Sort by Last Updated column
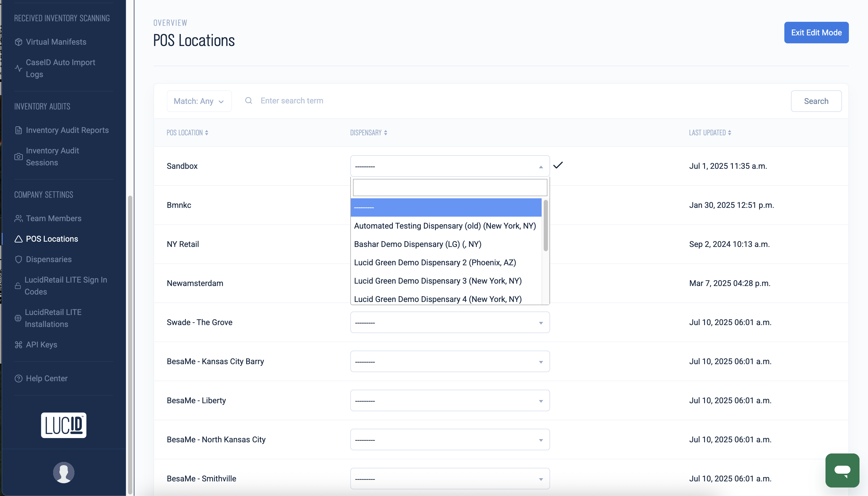Screen dimensions: 868x496 pos(710,133)
